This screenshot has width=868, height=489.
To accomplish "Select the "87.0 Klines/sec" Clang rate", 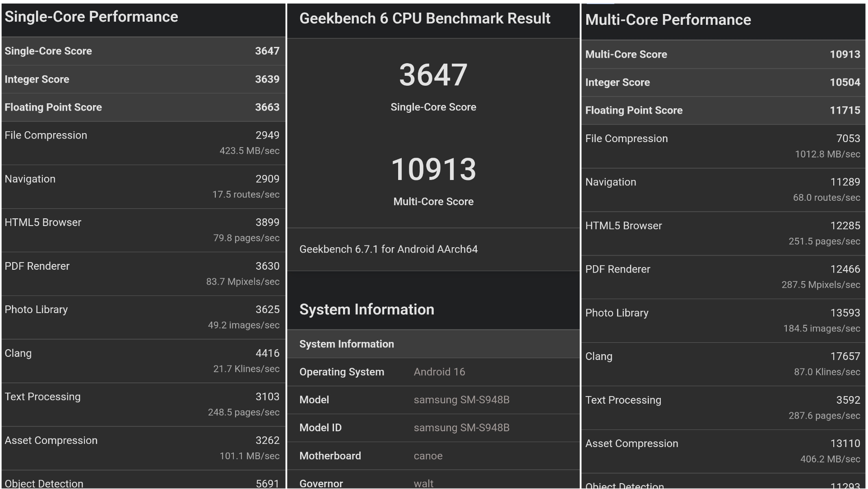I will point(827,372).
